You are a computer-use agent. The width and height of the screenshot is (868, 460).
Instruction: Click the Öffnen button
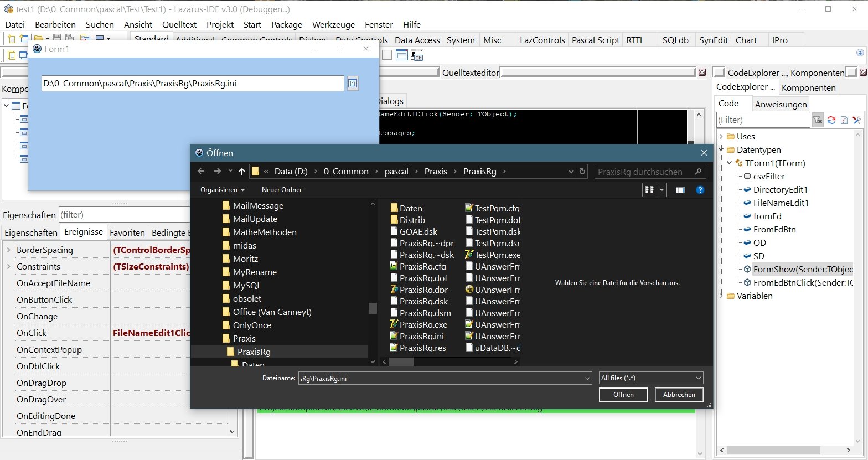623,394
